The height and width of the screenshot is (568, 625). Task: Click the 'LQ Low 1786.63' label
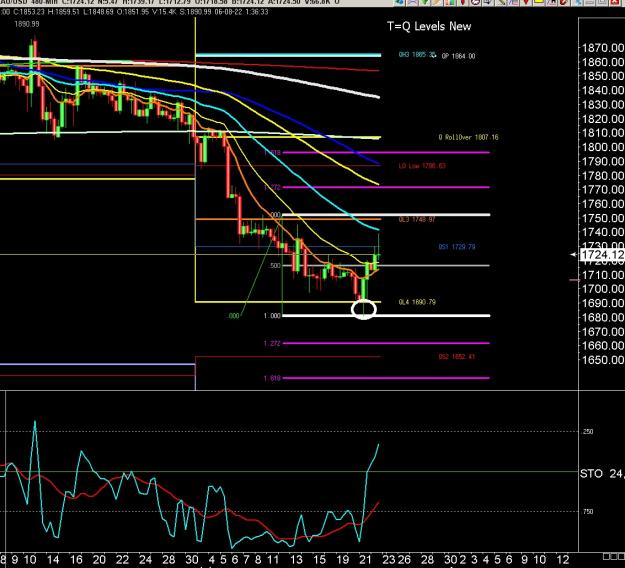(x=422, y=165)
